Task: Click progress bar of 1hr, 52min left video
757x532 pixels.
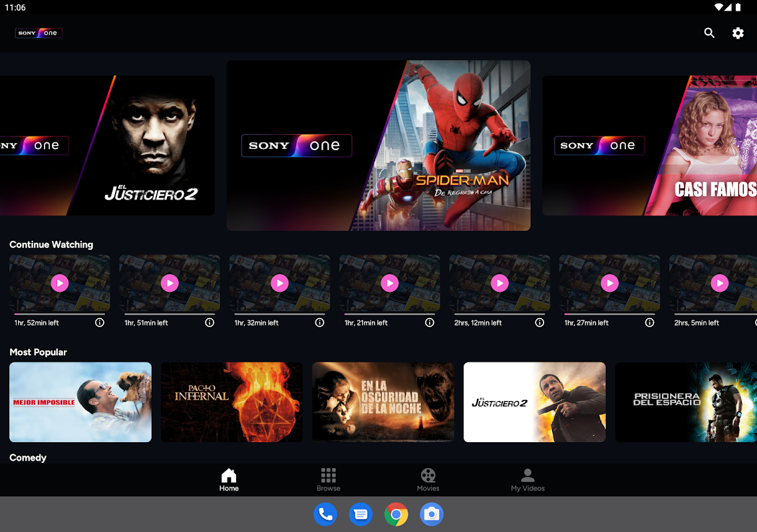Action: (60, 314)
